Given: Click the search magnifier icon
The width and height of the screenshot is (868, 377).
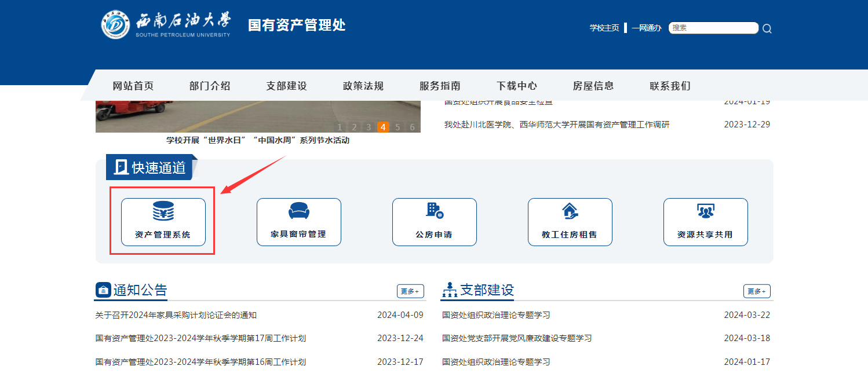Looking at the screenshot, I should (x=767, y=28).
